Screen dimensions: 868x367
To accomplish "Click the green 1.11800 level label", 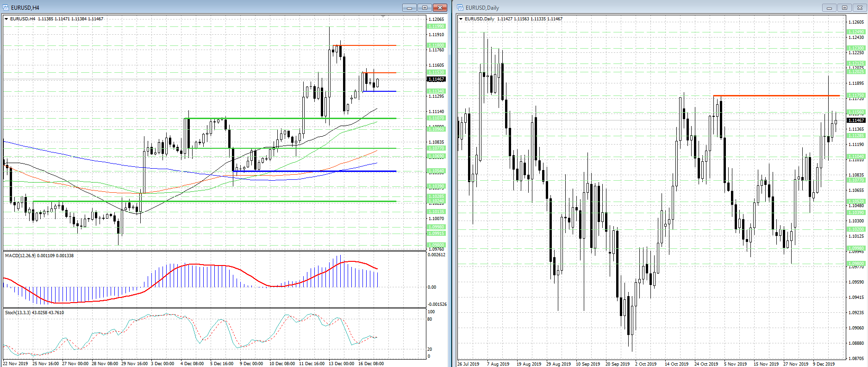I will 436,45.
